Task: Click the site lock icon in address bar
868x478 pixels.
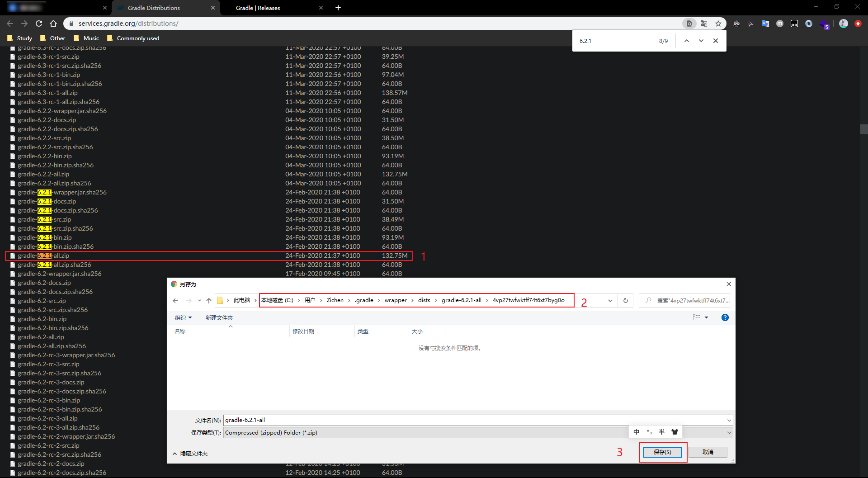Action: pyautogui.click(x=71, y=24)
